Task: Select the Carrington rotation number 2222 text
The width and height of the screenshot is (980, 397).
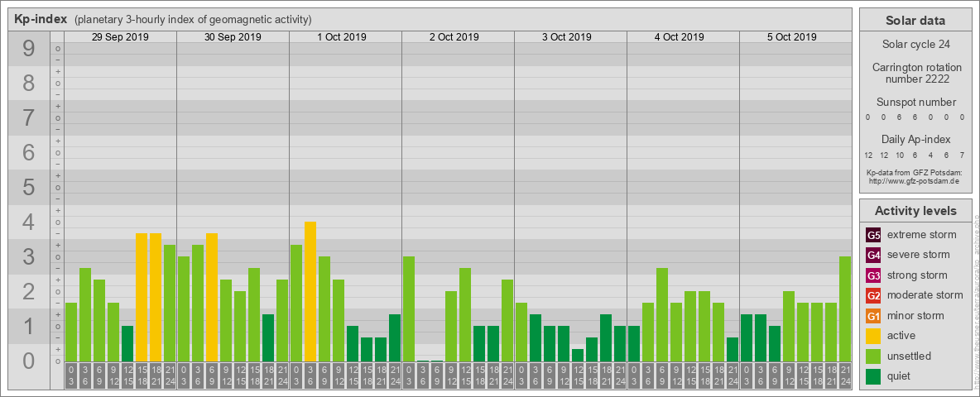Action: [917, 73]
